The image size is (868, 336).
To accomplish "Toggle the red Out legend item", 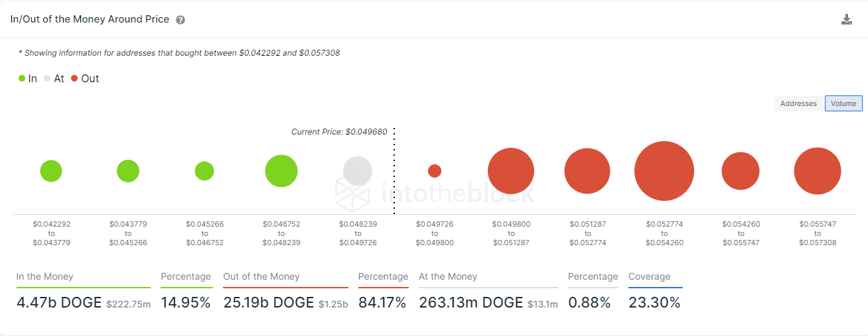I will point(85,78).
